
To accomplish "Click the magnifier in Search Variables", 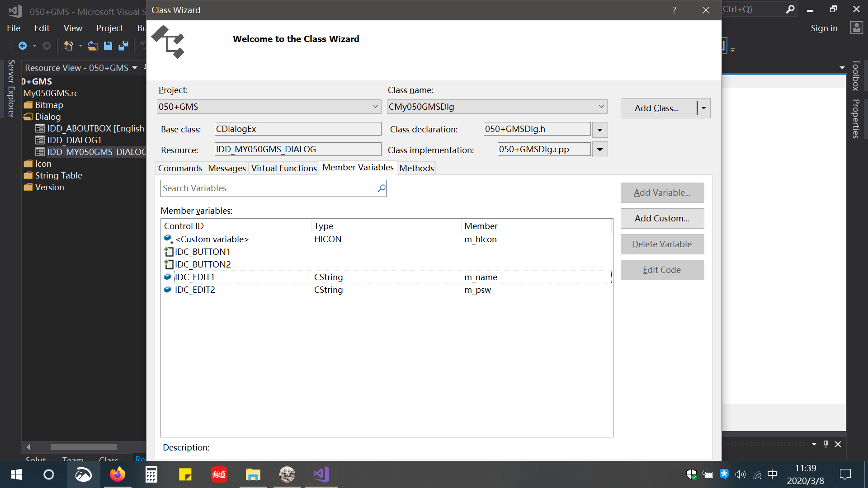I will click(x=381, y=188).
